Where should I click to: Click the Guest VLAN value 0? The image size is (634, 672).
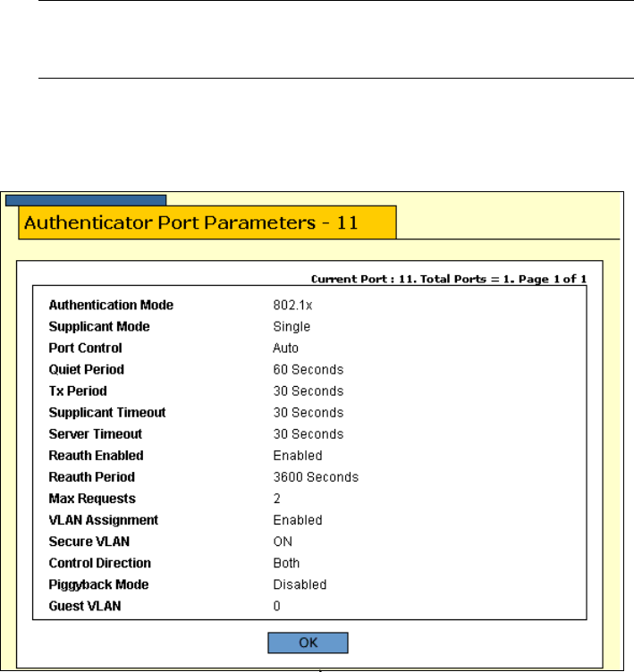tap(276, 606)
